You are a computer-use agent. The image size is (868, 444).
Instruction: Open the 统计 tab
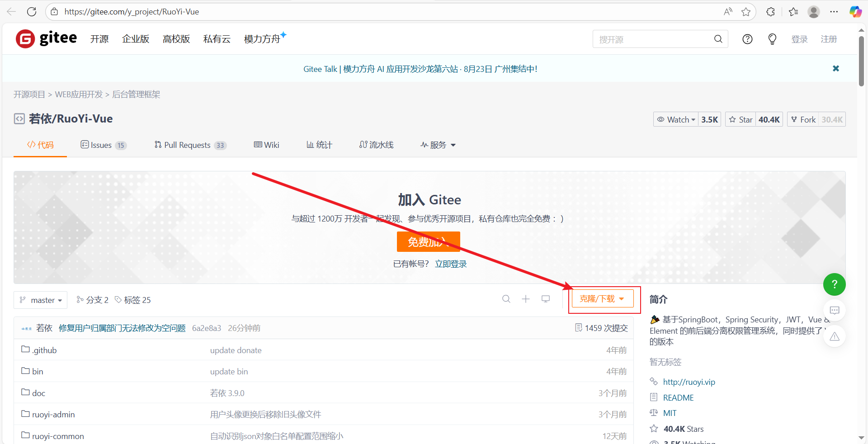tap(319, 145)
